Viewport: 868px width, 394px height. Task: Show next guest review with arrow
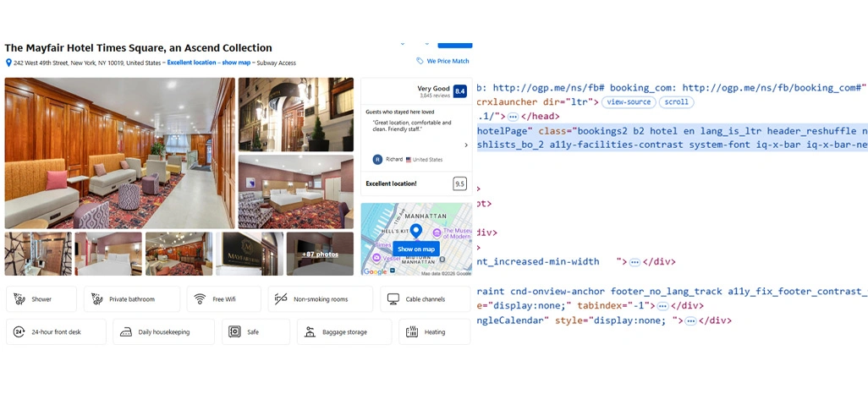465,145
